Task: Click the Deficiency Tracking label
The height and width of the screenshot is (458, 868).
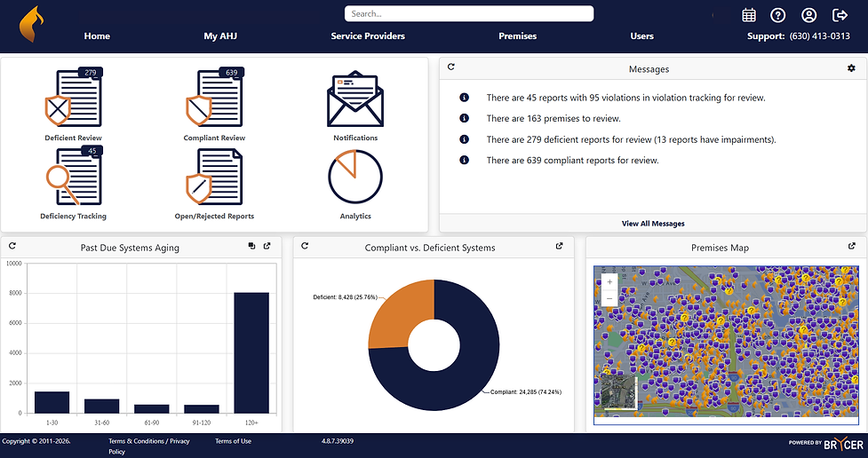Action: (73, 217)
